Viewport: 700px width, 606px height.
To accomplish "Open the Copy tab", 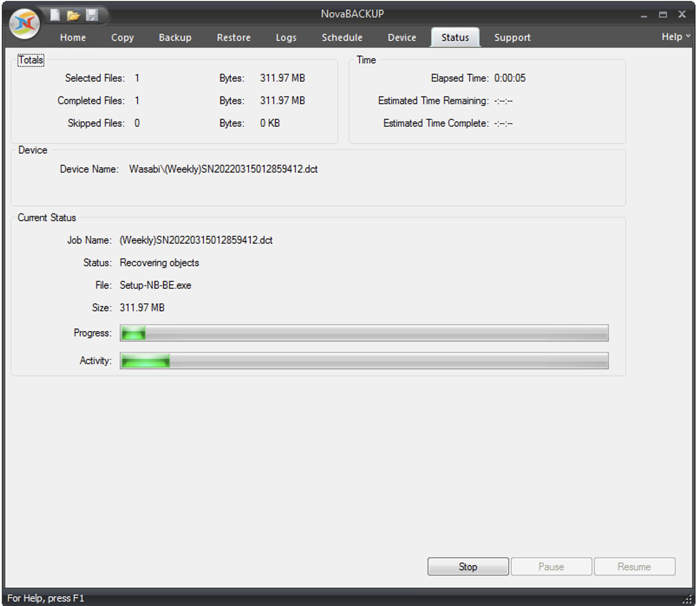I will (x=123, y=38).
